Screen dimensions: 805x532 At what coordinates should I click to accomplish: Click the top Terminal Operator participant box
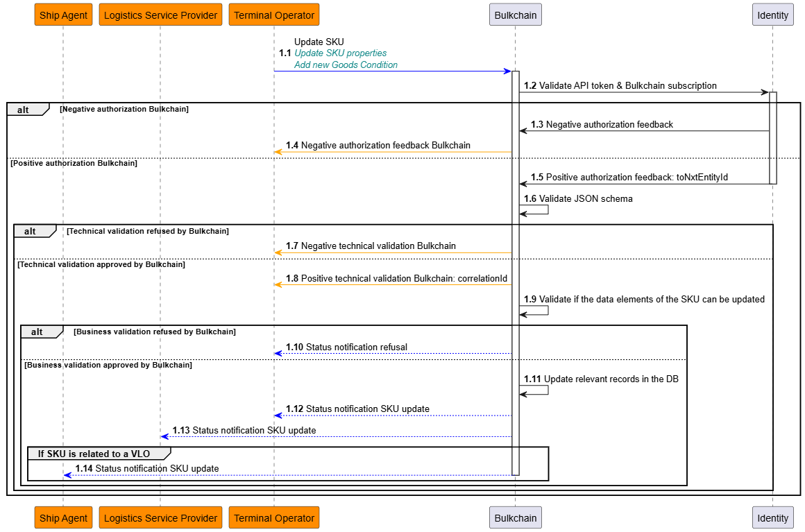[274, 15]
